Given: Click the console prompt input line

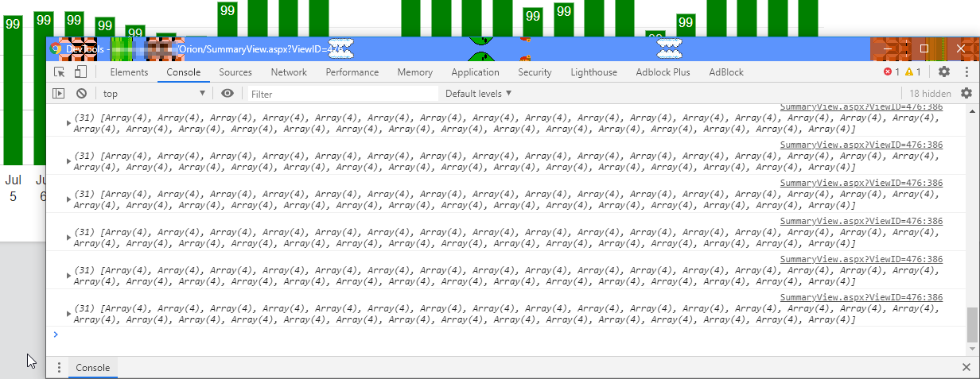Looking at the screenshot, I should click(x=509, y=335).
